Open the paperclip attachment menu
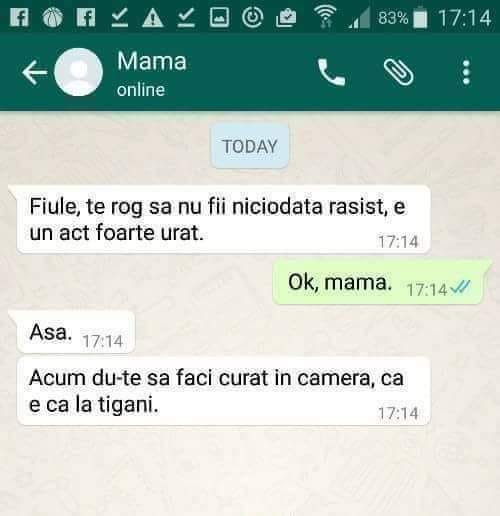The height and width of the screenshot is (516, 500). click(399, 72)
